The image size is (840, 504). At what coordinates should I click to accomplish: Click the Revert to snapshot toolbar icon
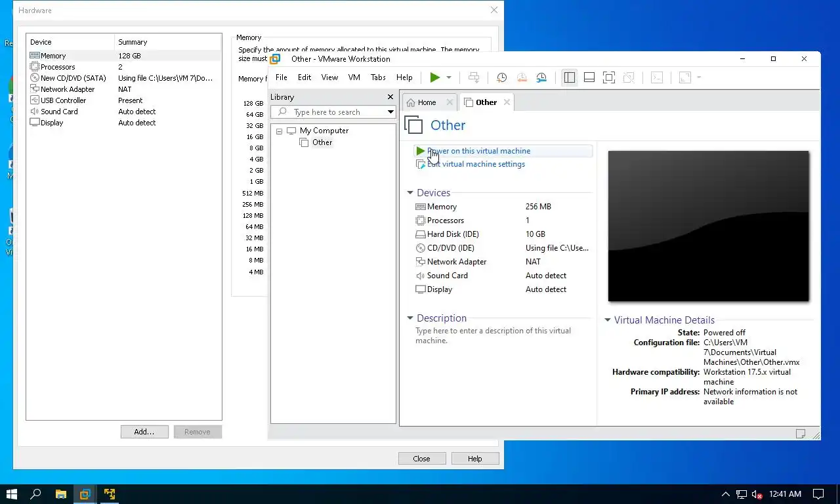522,77
